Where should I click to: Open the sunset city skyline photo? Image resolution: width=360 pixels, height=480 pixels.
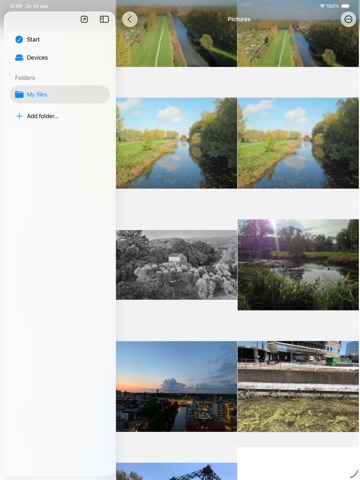click(x=177, y=386)
